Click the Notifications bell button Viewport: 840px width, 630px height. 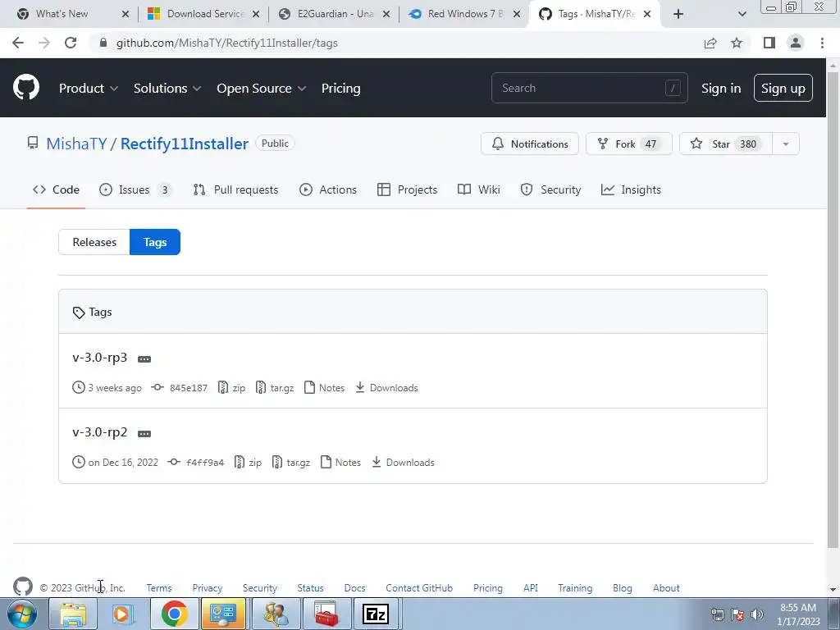click(x=529, y=144)
